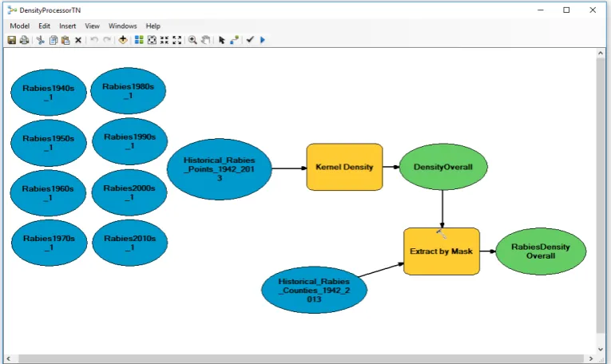The width and height of the screenshot is (611, 364).
Task: Click the vertical scrollbar down arrow
Action: (601, 349)
